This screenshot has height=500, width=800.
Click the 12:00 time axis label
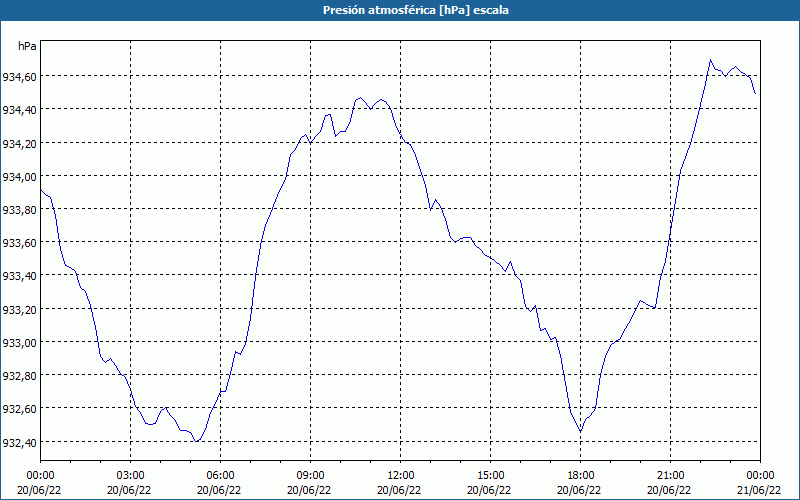point(401,476)
